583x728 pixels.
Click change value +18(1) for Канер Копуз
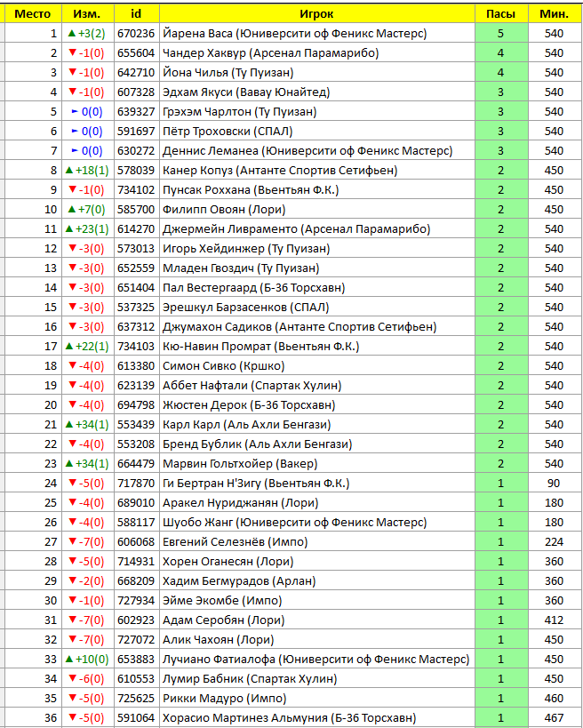(x=87, y=171)
